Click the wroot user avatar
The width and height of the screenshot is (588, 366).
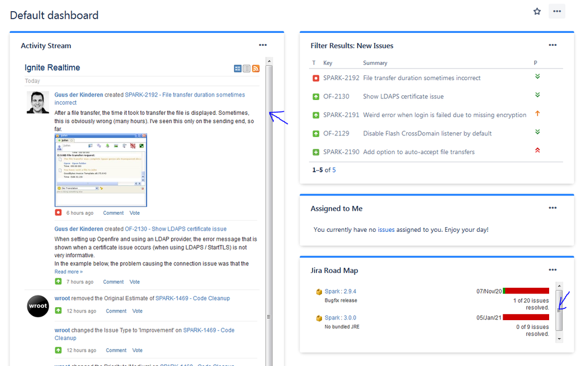coord(38,306)
